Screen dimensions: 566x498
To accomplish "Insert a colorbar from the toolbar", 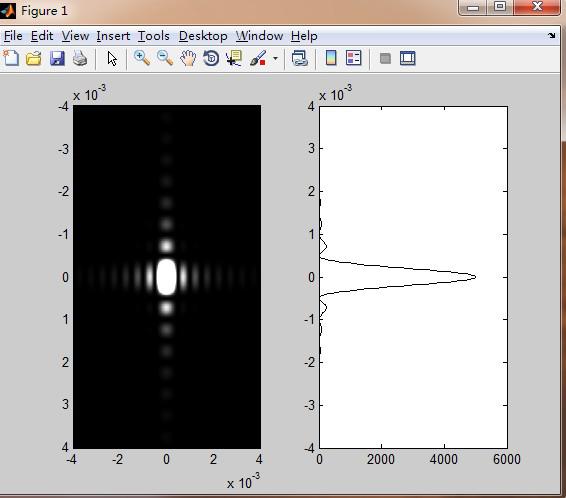I will pos(331,58).
